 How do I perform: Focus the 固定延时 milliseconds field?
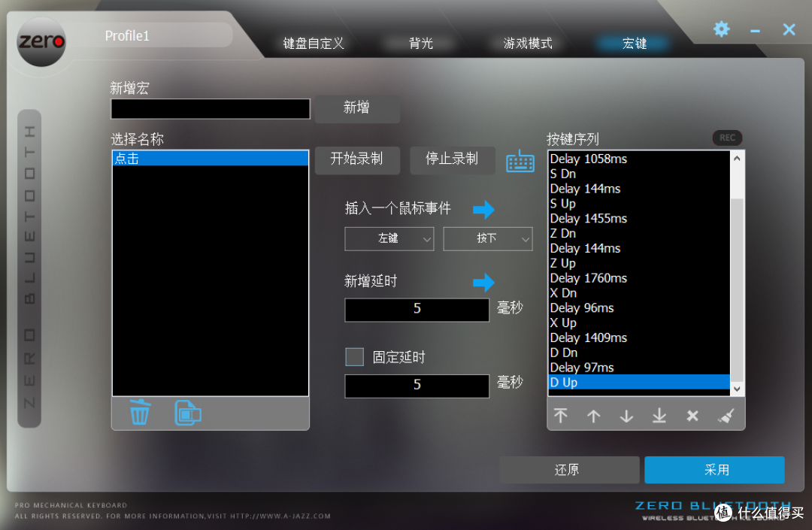[x=417, y=386]
